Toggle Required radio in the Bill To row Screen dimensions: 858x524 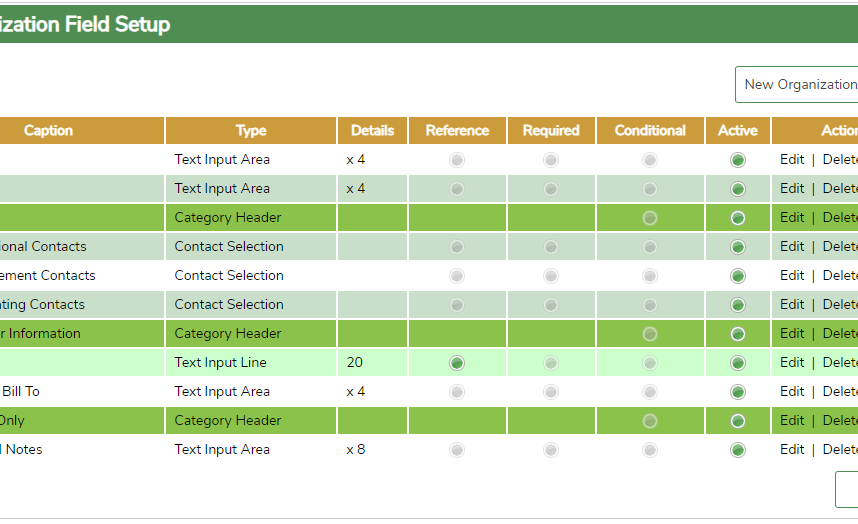pos(551,391)
